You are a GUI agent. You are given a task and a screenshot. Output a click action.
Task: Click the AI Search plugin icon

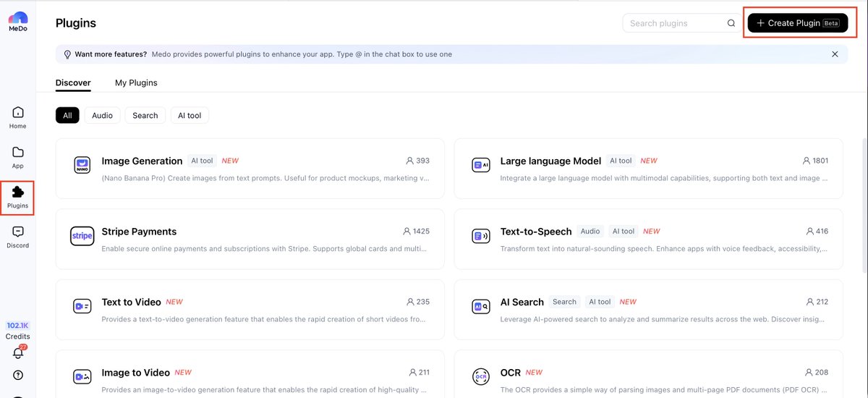point(481,306)
